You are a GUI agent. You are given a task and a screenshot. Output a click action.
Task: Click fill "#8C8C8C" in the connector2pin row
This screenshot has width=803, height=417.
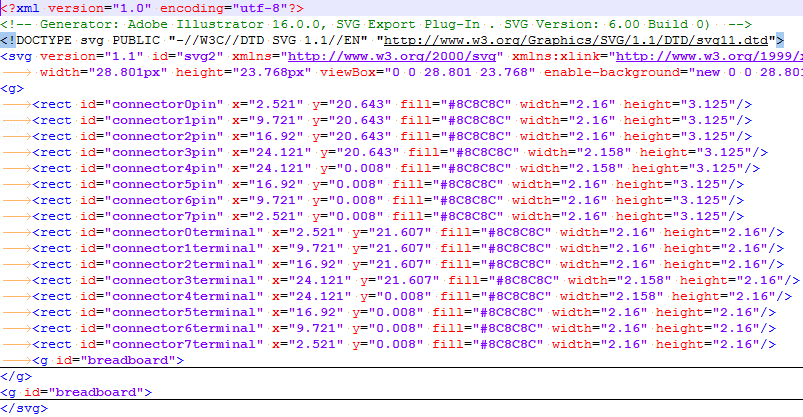[456, 137]
